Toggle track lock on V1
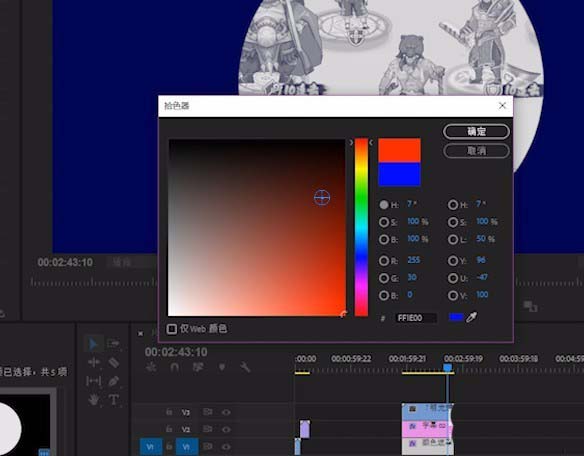This screenshot has height=456, width=584. coord(169,446)
